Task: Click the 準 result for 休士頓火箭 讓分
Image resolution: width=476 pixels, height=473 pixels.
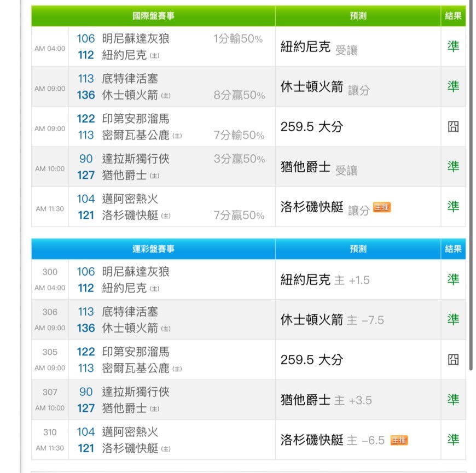Action: [453, 86]
